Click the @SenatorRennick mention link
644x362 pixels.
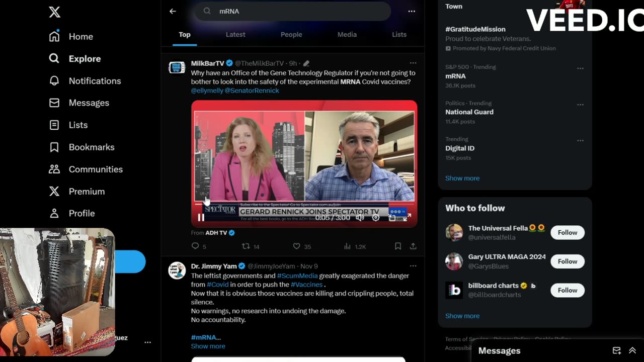point(252,90)
